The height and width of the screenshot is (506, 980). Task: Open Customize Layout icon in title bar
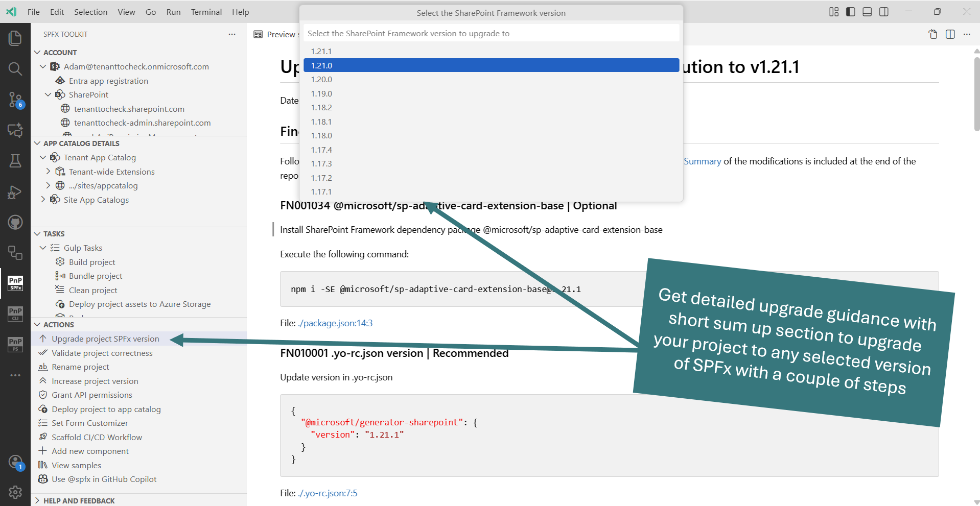point(834,12)
